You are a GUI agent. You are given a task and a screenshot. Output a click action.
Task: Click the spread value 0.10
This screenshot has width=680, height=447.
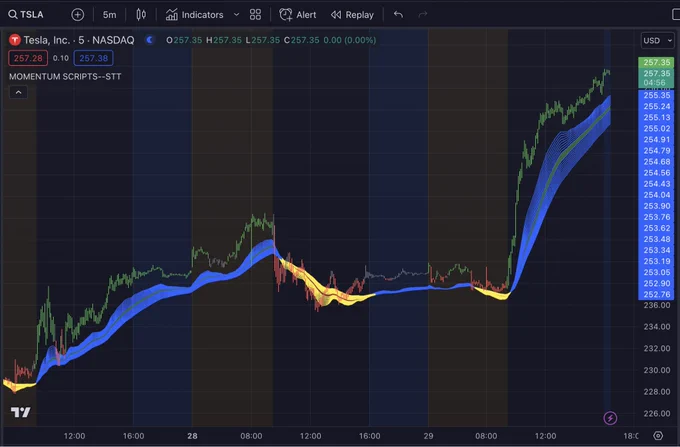pyautogui.click(x=61, y=58)
